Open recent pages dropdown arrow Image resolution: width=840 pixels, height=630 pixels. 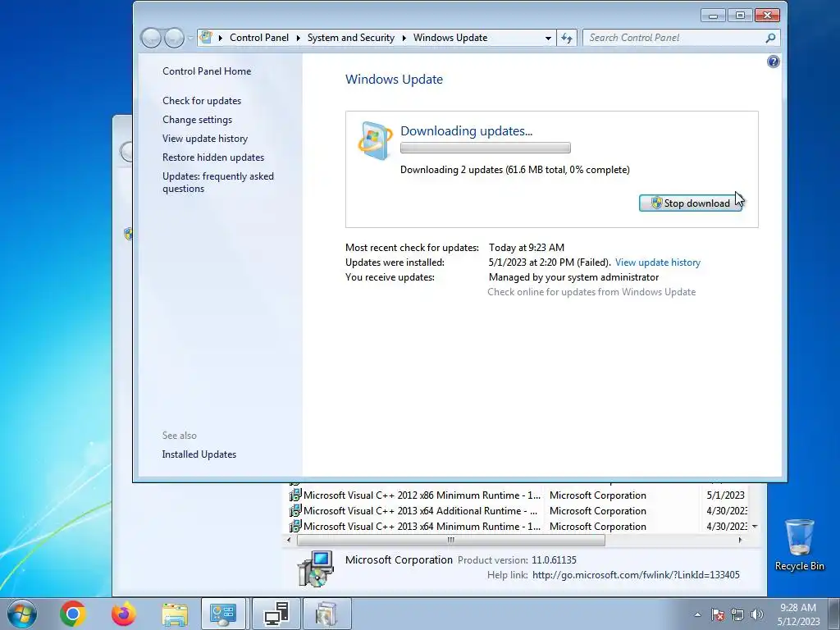190,38
